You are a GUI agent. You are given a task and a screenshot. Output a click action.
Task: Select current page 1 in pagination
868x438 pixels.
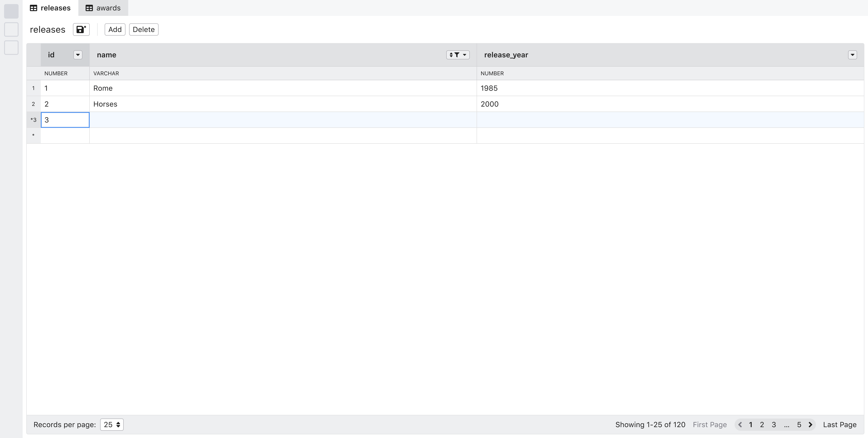[750, 425]
